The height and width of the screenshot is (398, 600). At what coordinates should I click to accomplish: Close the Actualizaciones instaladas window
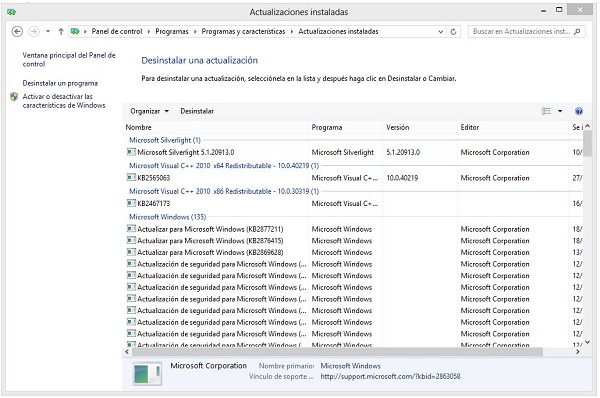(x=580, y=10)
